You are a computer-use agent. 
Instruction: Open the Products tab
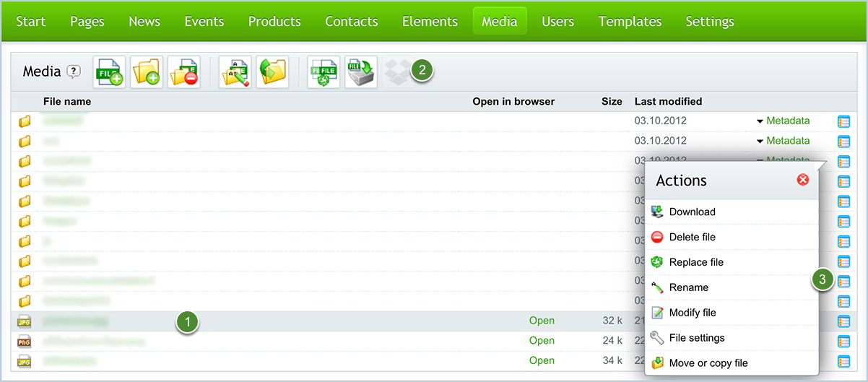pyautogui.click(x=274, y=21)
